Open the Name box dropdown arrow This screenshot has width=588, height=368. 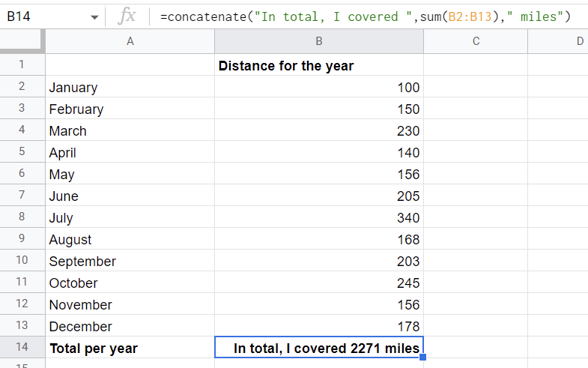click(94, 17)
